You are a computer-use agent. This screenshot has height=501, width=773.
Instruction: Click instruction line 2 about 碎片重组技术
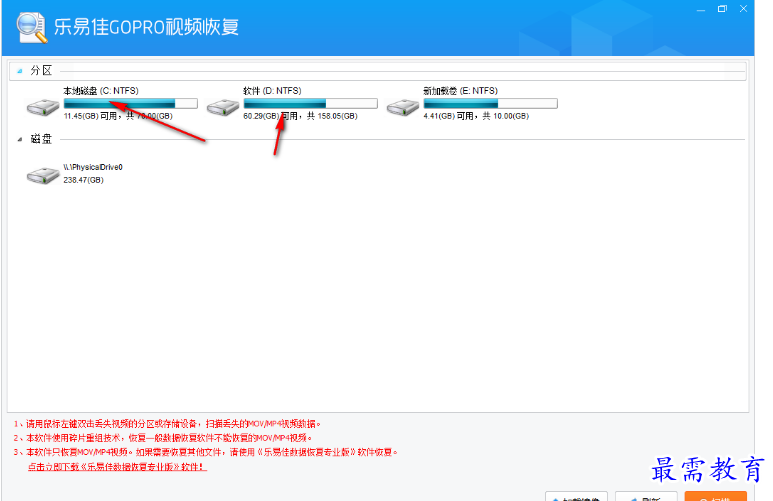pyautogui.click(x=163, y=437)
